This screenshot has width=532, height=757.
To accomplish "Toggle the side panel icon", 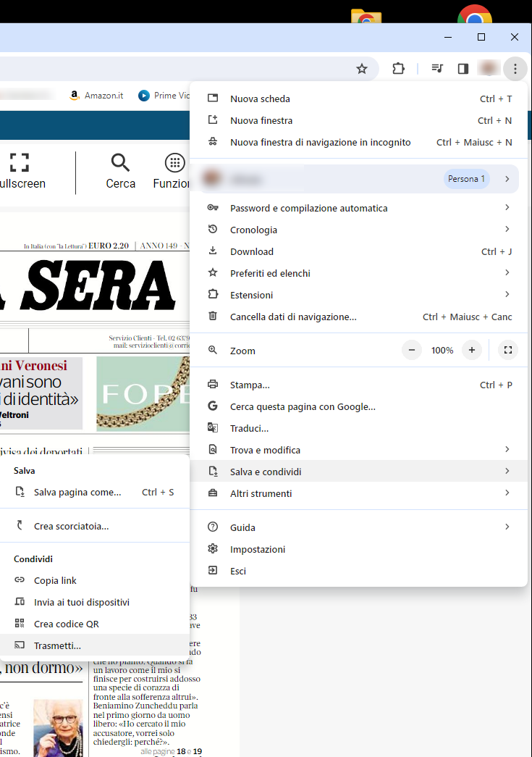I will coord(463,69).
